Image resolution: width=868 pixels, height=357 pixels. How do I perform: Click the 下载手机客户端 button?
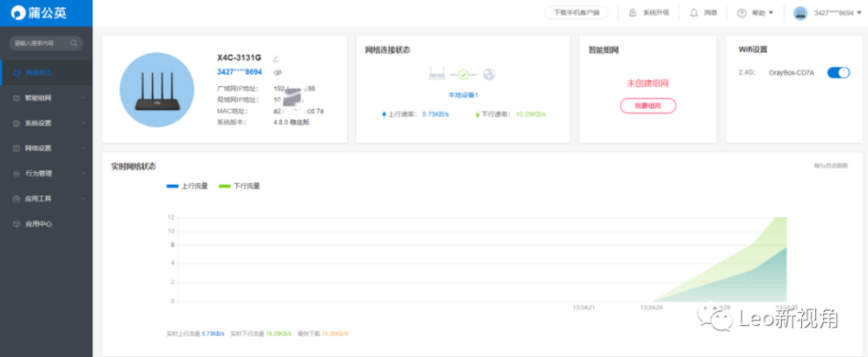tap(576, 13)
